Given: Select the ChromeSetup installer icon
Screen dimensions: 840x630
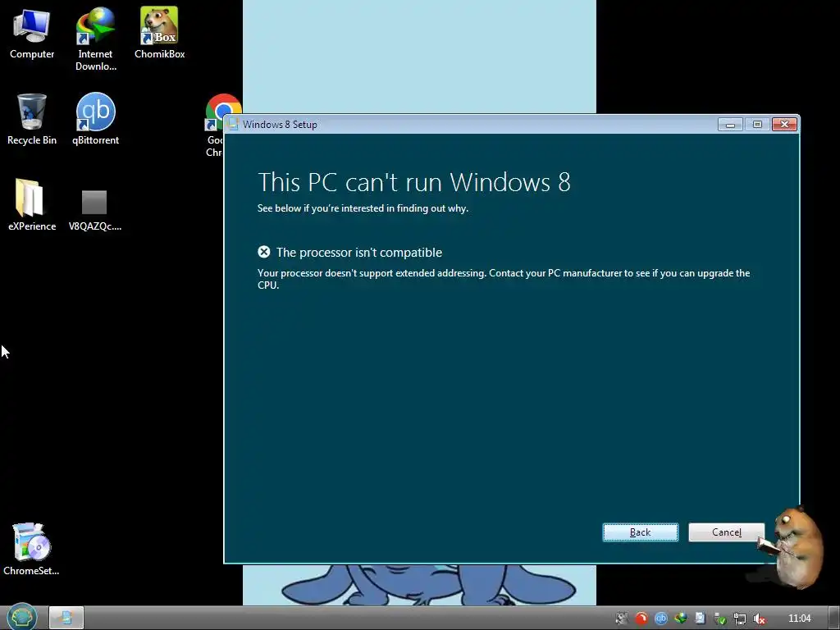Looking at the screenshot, I should click(x=31, y=549).
